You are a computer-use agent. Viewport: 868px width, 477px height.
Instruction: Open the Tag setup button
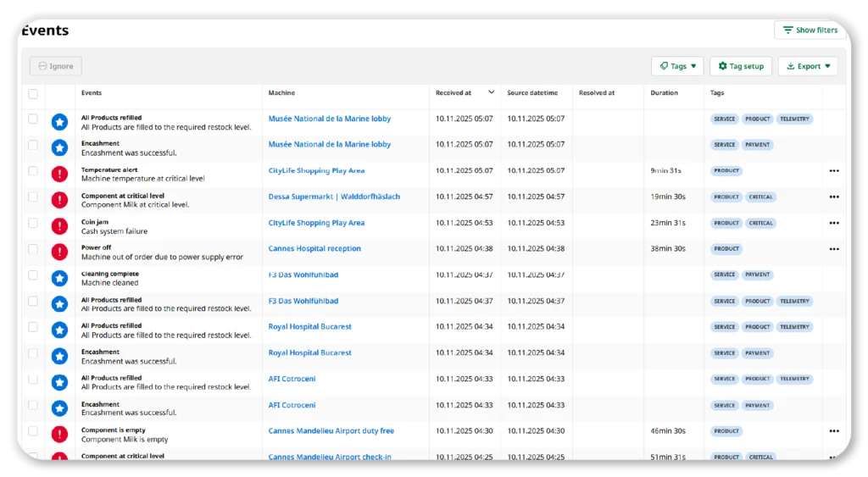(740, 66)
